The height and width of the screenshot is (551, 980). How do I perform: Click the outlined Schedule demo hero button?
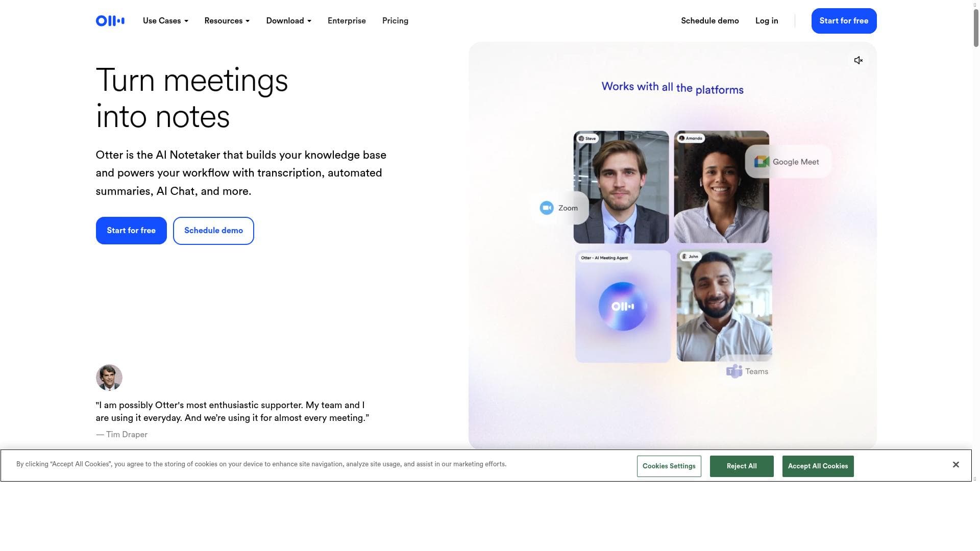click(x=213, y=231)
